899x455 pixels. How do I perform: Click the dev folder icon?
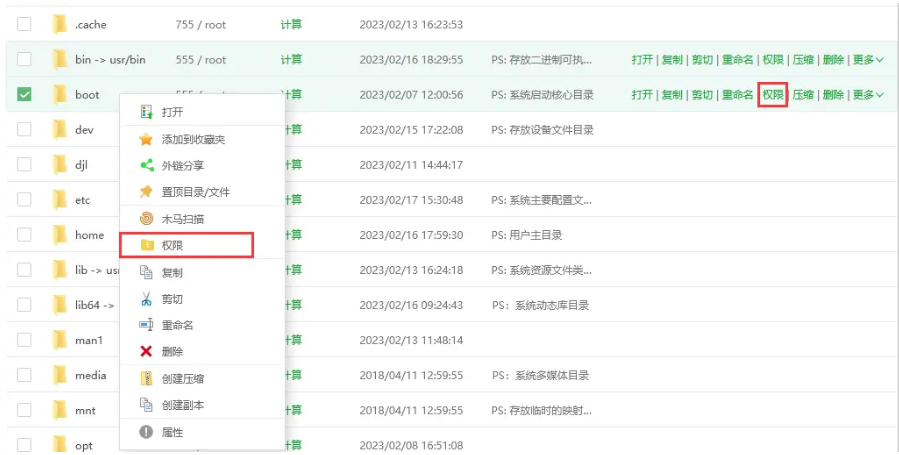(59, 130)
